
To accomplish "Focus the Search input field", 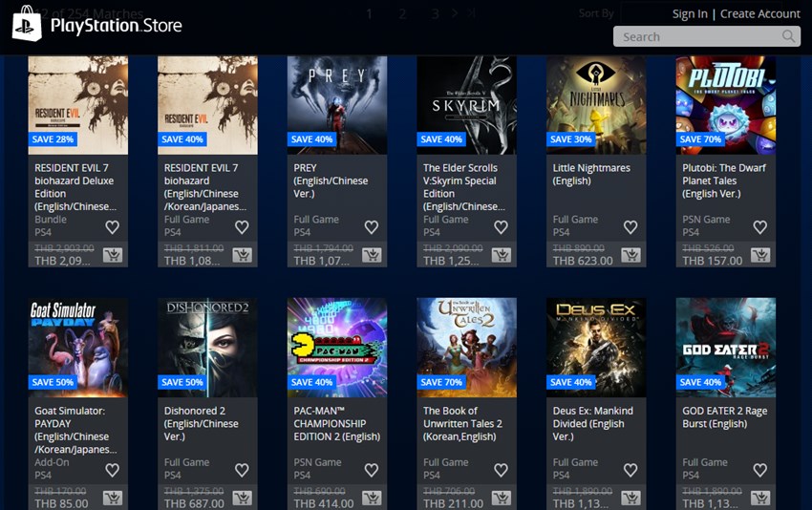I will (707, 36).
